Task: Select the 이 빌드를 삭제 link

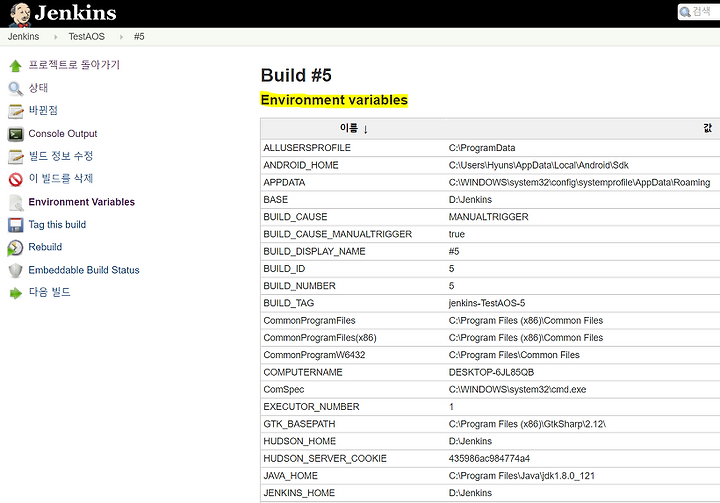Action: (x=61, y=178)
